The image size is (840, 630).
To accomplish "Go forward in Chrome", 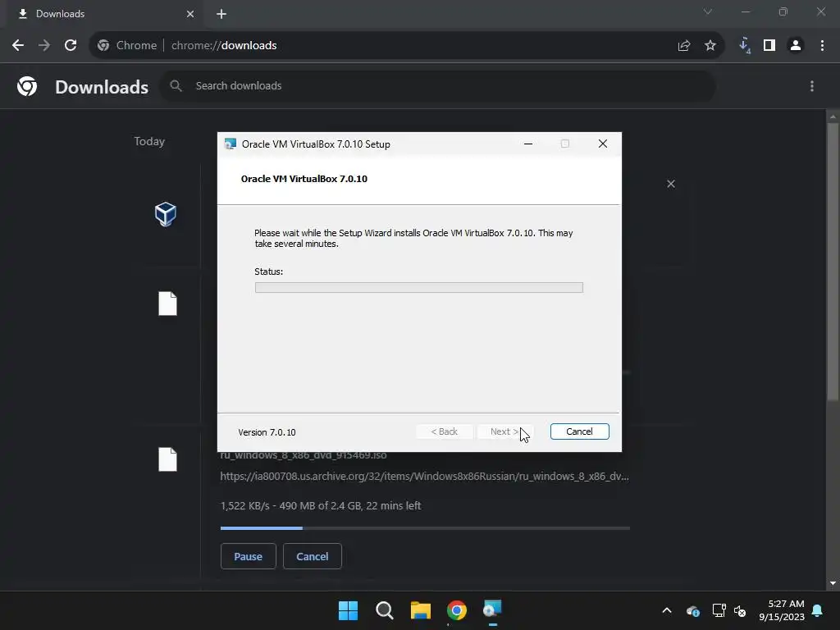I will (x=44, y=46).
